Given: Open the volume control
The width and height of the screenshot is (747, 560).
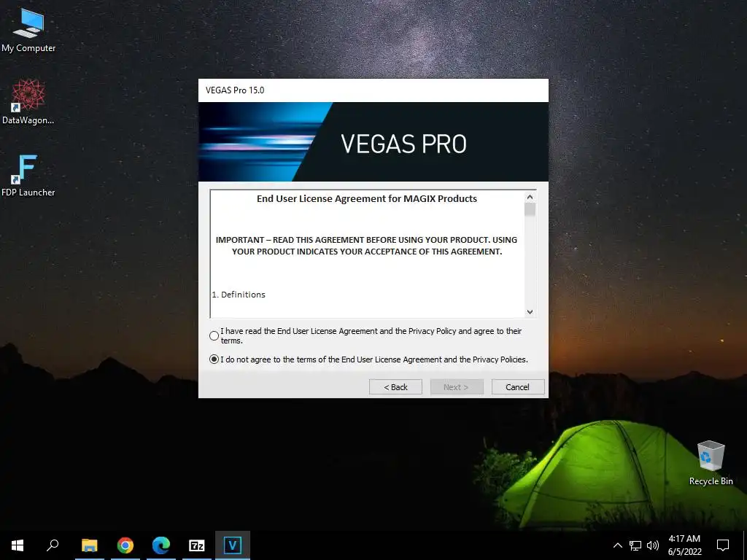Looking at the screenshot, I should coord(653,545).
